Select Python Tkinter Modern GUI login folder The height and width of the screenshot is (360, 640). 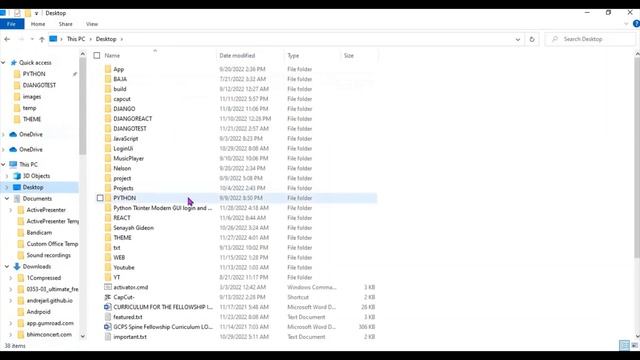pyautogui.click(x=163, y=208)
